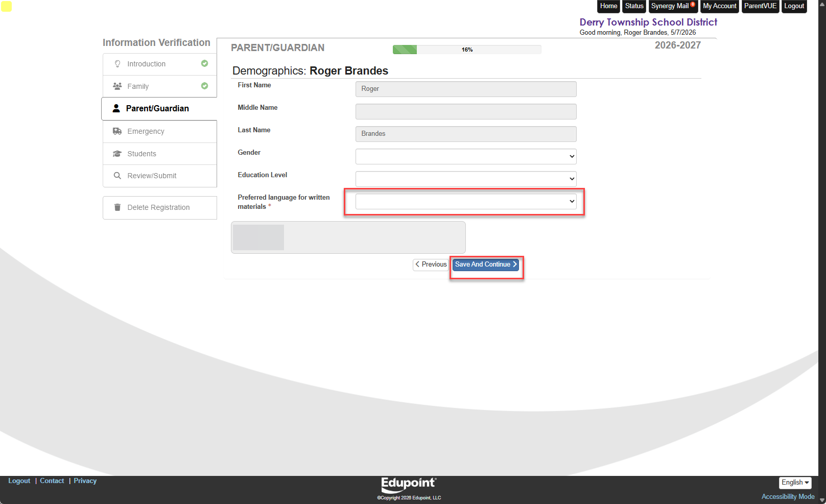Click the Introduction lightbulb icon

click(x=117, y=64)
